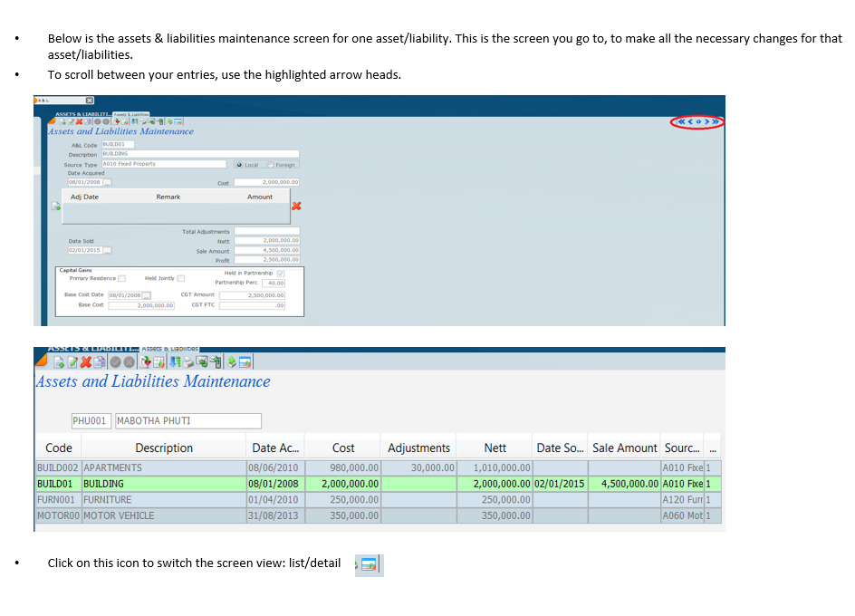The width and height of the screenshot is (855, 616).
Task: Click the Description column header
Action: coord(164,448)
